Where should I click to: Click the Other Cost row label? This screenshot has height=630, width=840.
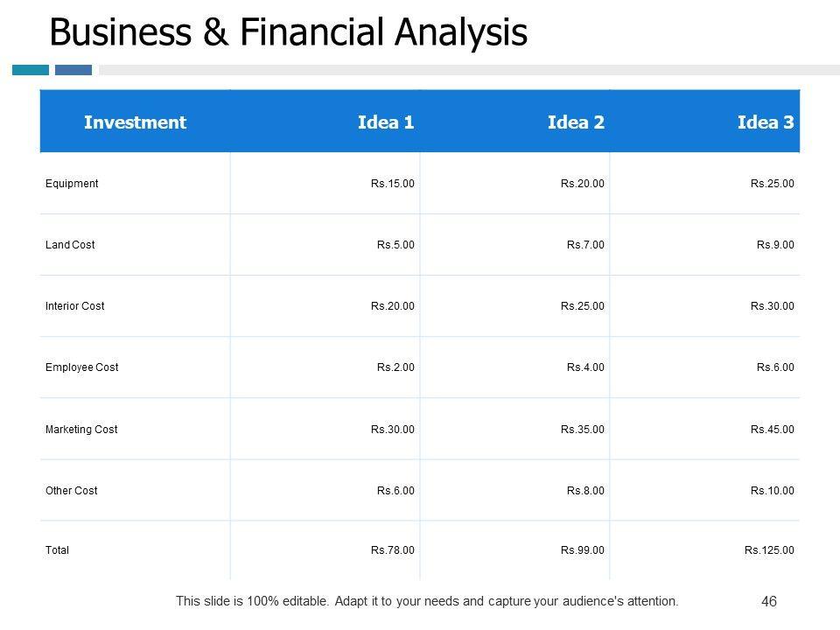click(72, 491)
